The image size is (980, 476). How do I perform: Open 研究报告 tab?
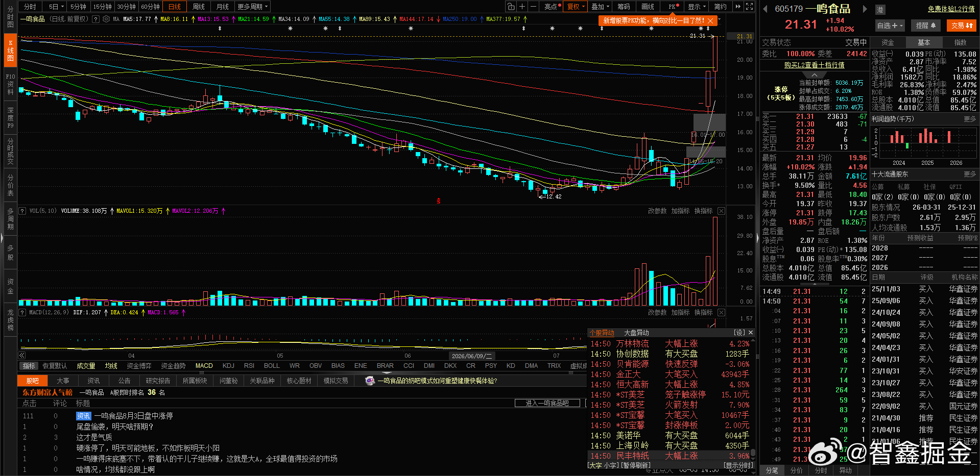[158, 381]
